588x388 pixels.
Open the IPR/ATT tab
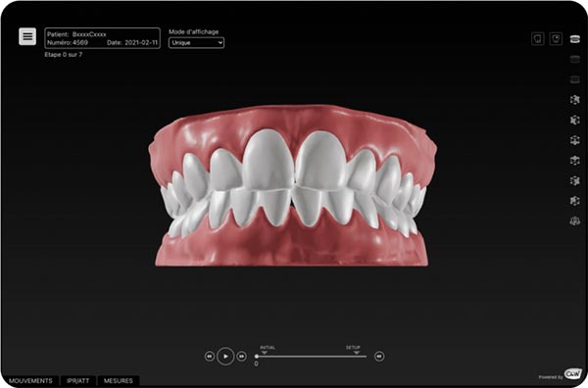[x=78, y=381]
